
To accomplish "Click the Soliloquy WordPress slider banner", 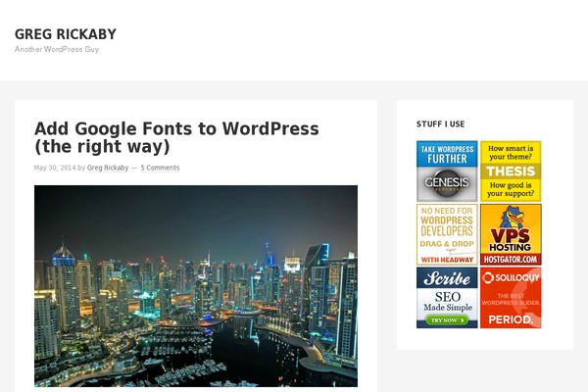I will (x=511, y=298).
